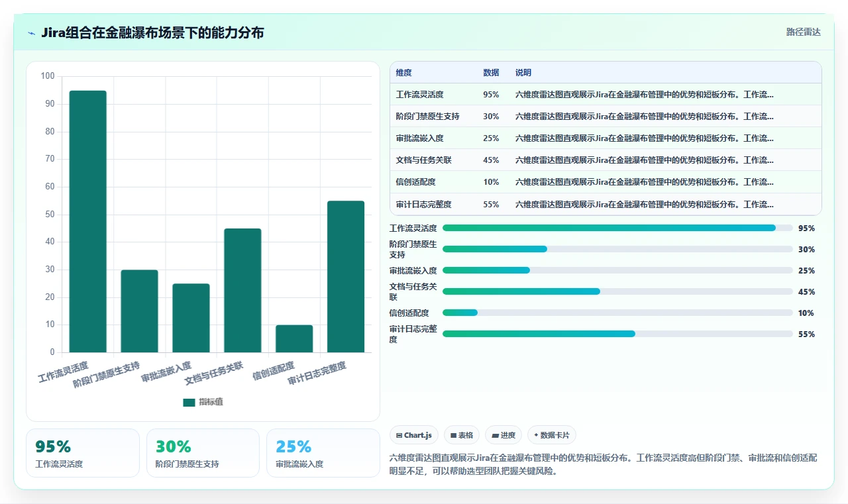Click the 95% label after the progress bar
This screenshot has width=848, height=504.
point(806,228)
